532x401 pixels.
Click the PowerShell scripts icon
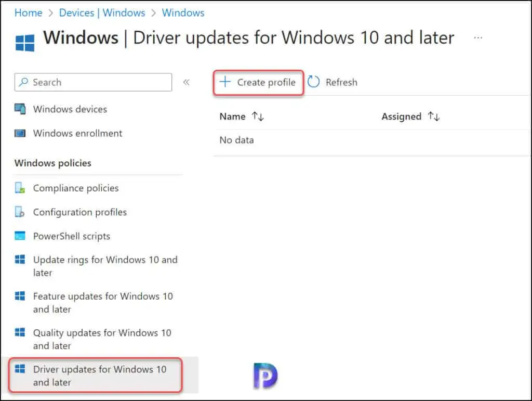pos(20,236)
